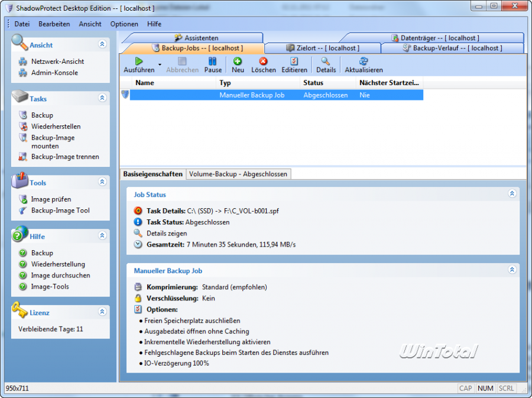Collapse the Job Status panel
532x398 pixels.
pyautogui.click(x=512, y=195)
